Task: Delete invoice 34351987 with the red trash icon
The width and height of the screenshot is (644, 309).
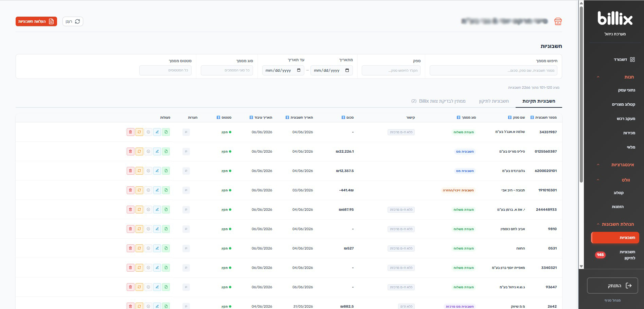Action: [130, 132]
